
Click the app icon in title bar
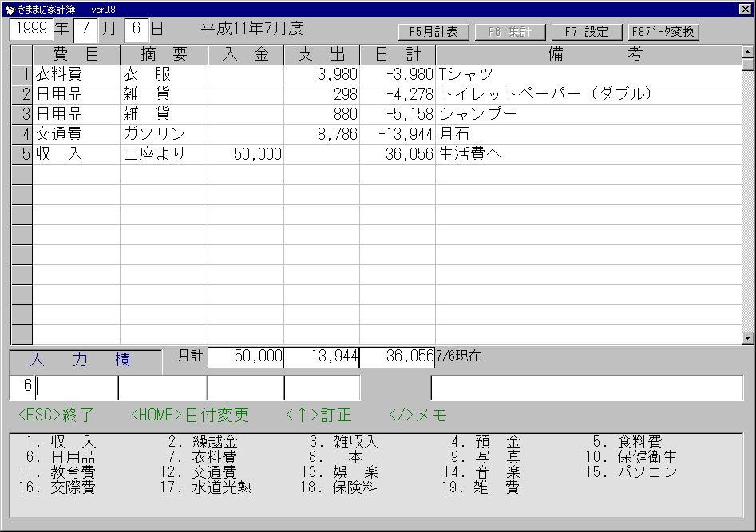pos(10,9)
